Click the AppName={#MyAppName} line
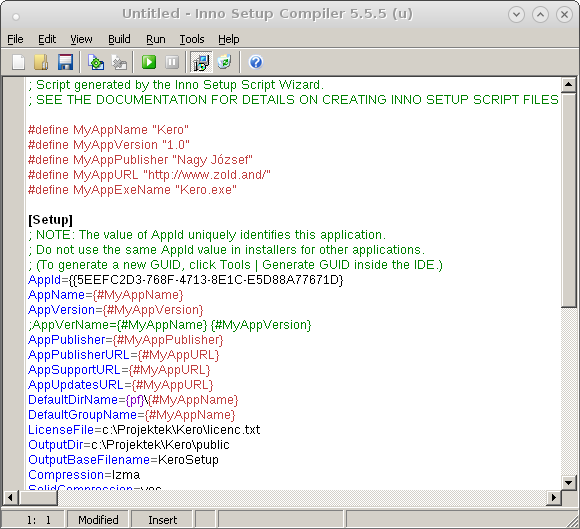 [106, 295]
